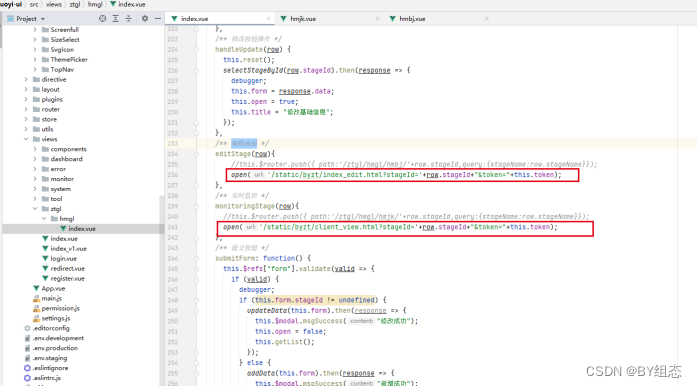
Task: Click line number 236 in gutter
Action: (x=173, y=175)
